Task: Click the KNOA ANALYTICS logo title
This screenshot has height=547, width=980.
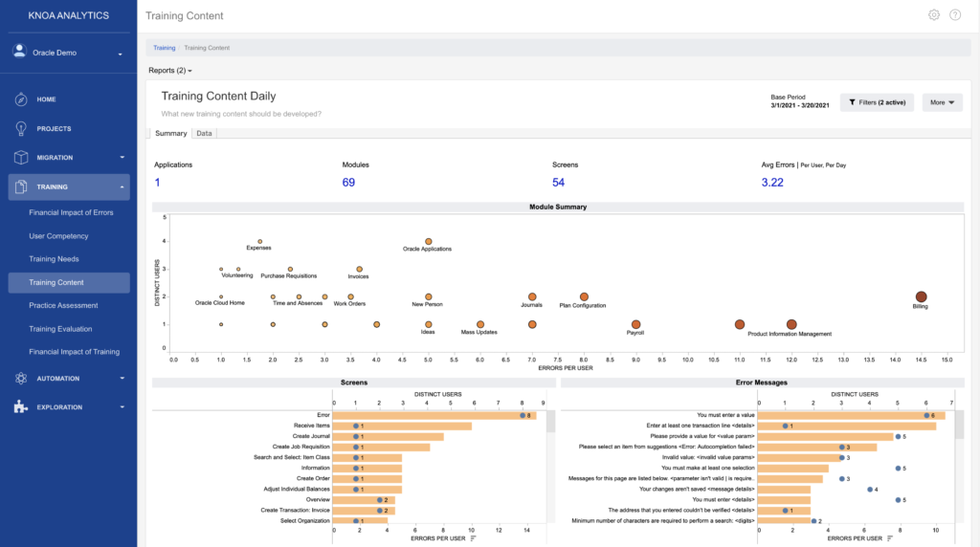Action: coord(68,15)
